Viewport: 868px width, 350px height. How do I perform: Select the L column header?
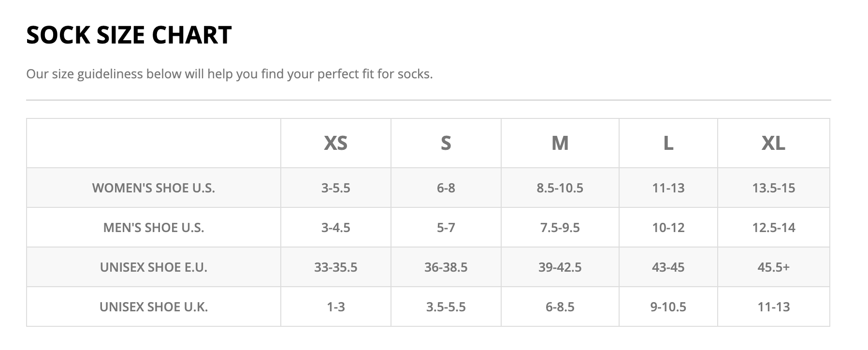tap(668, 143)
